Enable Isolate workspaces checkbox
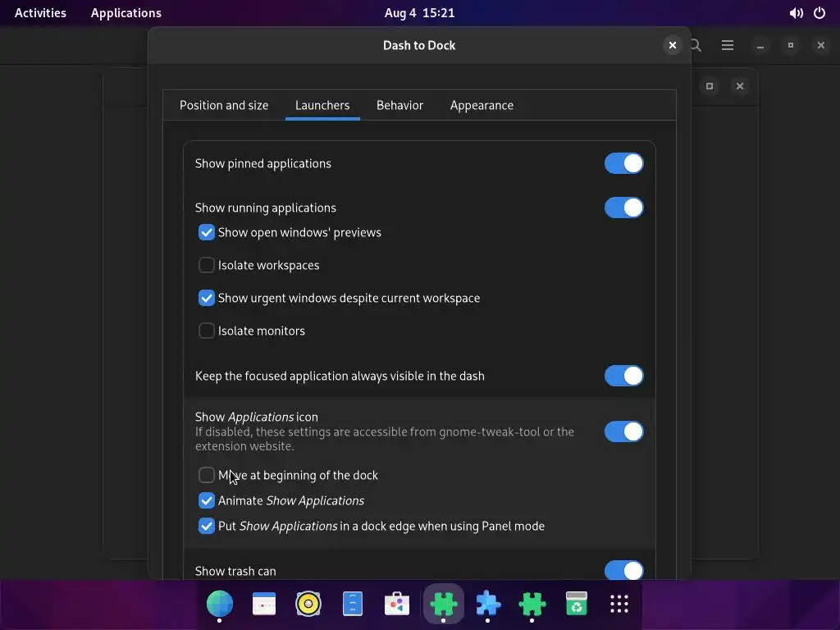840x630 pixels. [206, 265]
